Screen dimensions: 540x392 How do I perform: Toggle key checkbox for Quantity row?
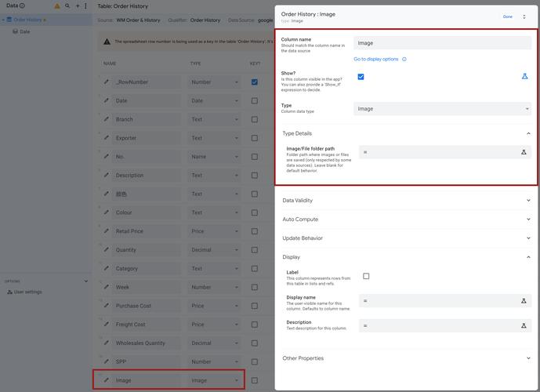255,250
